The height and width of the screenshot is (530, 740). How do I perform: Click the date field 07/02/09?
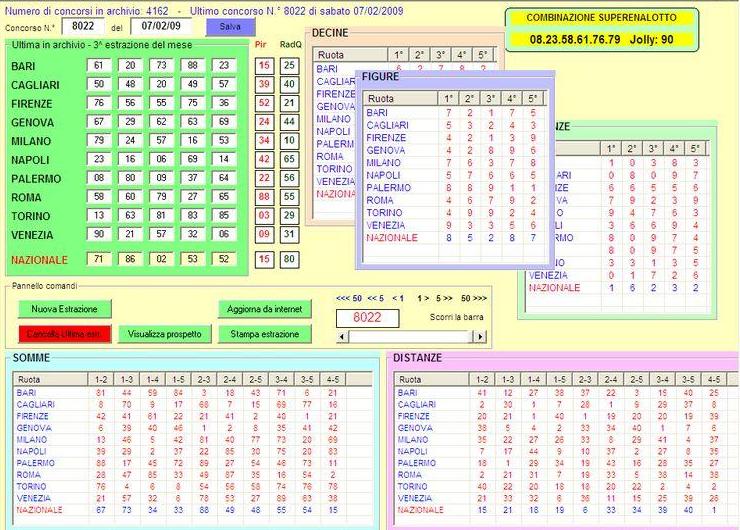[x=161, y=26]
